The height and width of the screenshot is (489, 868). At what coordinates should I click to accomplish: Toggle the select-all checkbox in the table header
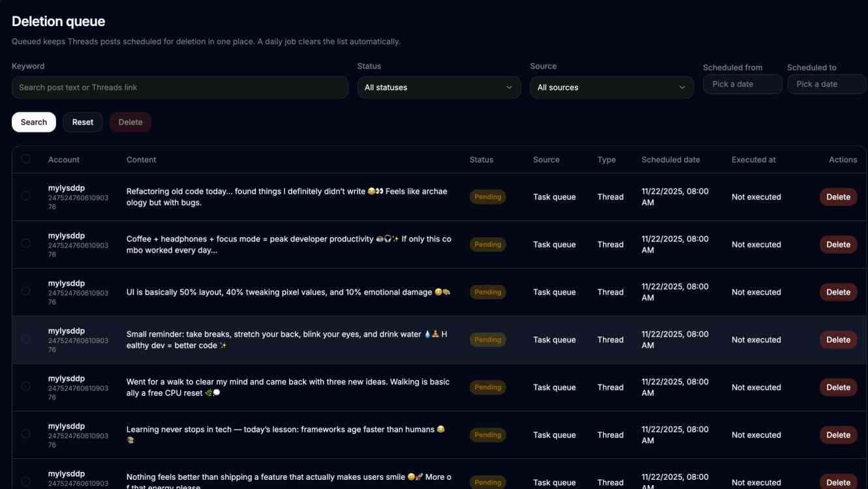click(26, 158)
